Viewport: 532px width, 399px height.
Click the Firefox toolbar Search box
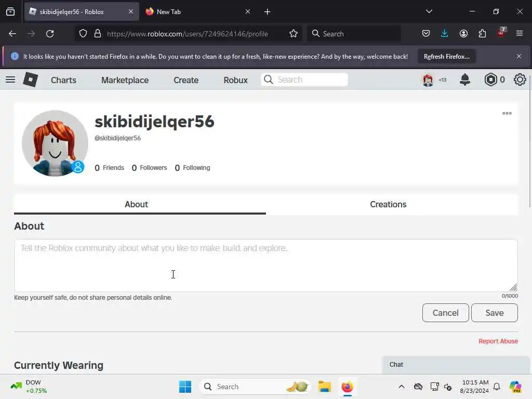[354, 34]
